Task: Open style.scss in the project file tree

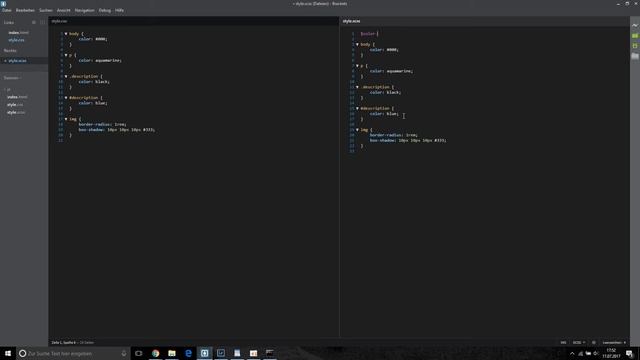Action: pyautogui.click(x=16, y=113)
